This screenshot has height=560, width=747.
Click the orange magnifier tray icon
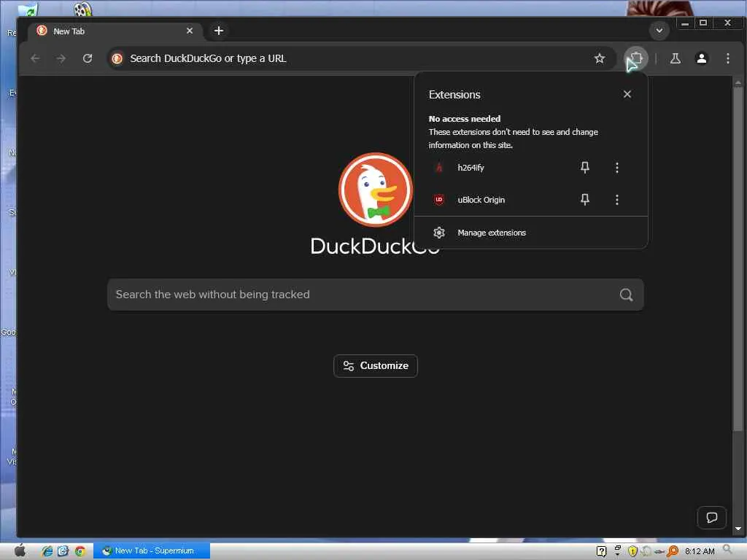tap(673, 551)
